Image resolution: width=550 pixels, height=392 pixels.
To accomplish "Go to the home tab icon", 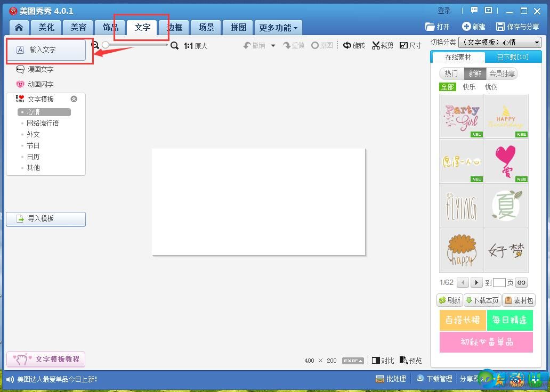I will (x=19, y=27).
